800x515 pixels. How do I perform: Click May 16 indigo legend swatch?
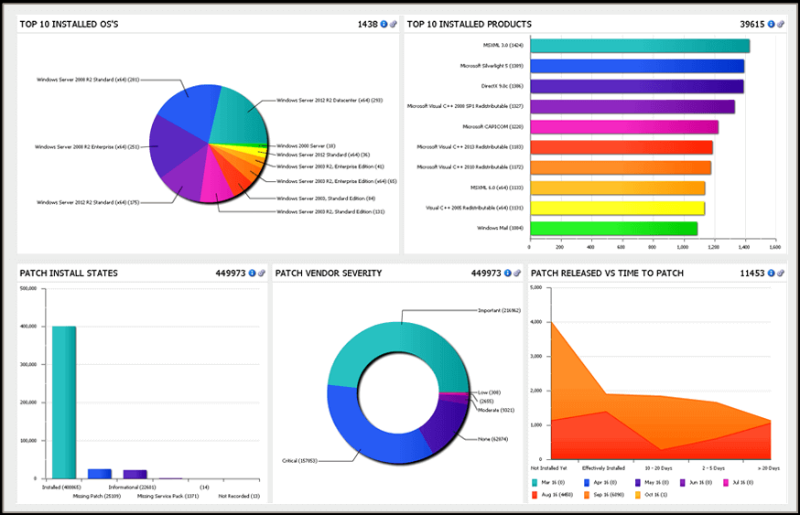pyautogui.click(x=638, y=482)
